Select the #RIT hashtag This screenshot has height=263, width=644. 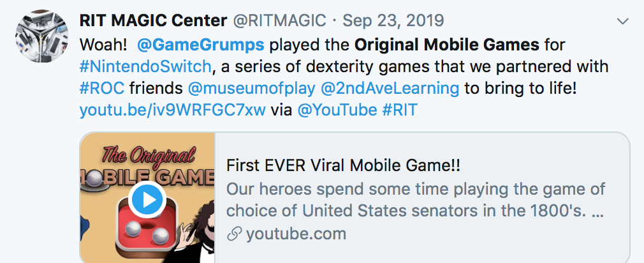point(399,109)
